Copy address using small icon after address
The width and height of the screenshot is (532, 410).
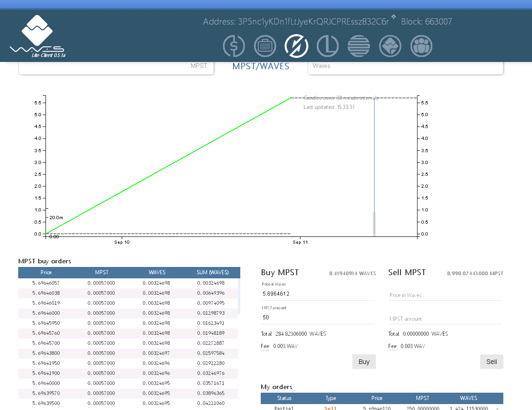pyautogui.click(x=394, y=17)
